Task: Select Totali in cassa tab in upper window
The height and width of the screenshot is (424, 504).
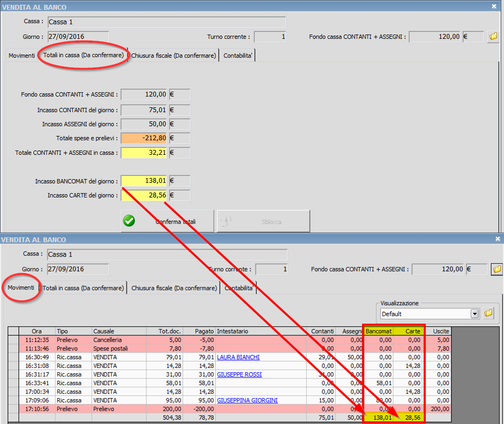Action: [x=83, y=55]
